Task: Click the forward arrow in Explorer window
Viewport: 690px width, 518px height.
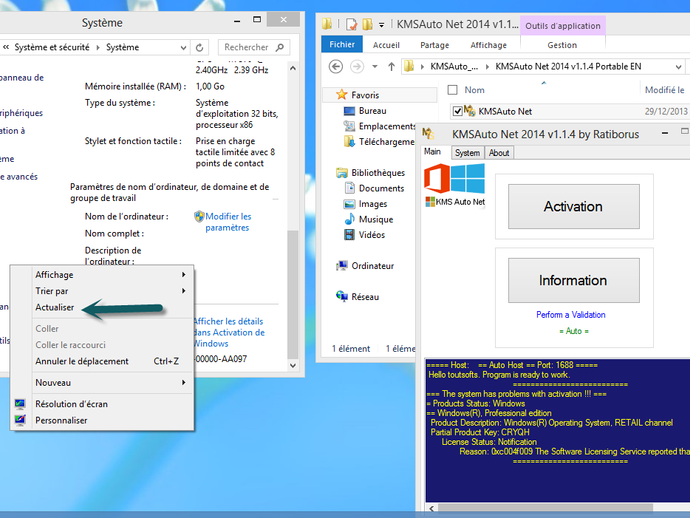Action: coord(357,66)
